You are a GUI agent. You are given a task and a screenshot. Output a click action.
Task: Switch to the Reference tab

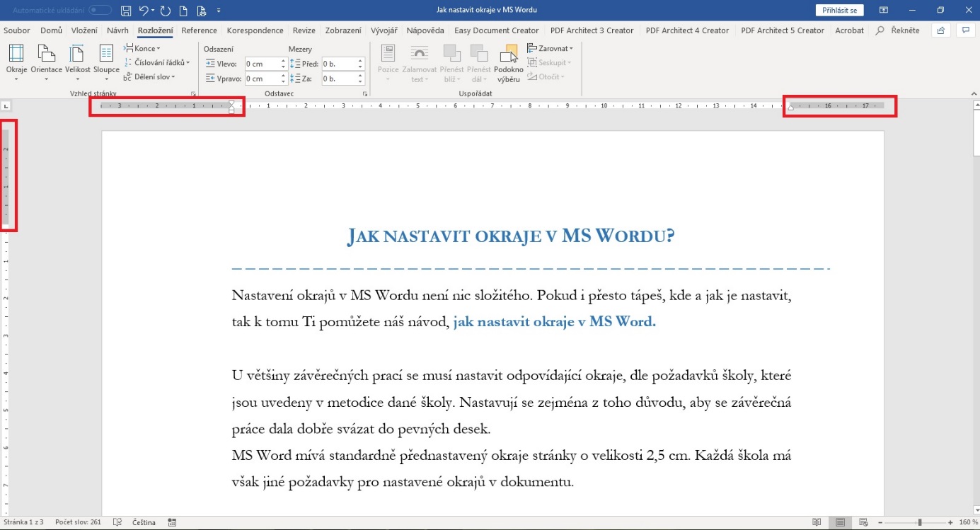(200, 30)
